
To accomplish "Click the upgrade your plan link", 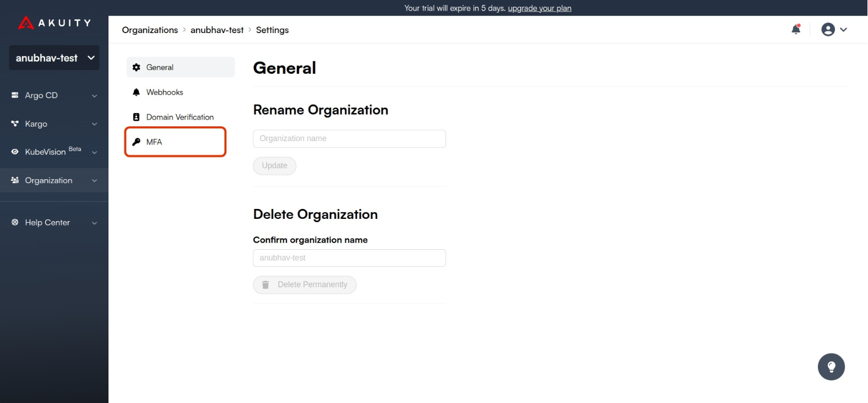I will 540,8.
